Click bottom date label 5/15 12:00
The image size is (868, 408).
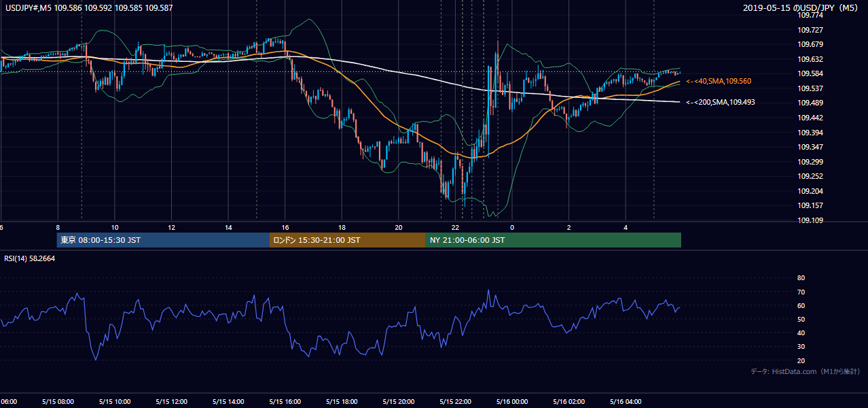pyautogui.click(x=172, y=402)
